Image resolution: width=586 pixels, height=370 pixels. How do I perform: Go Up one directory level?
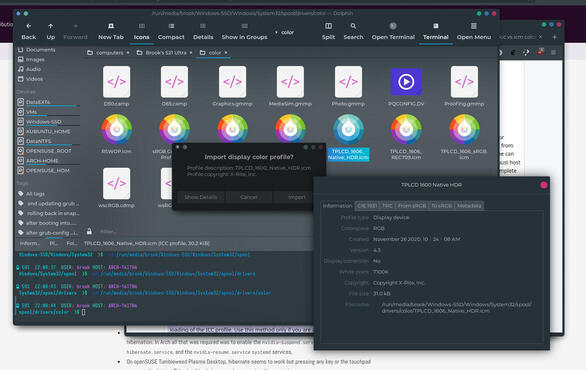(50, 26)
